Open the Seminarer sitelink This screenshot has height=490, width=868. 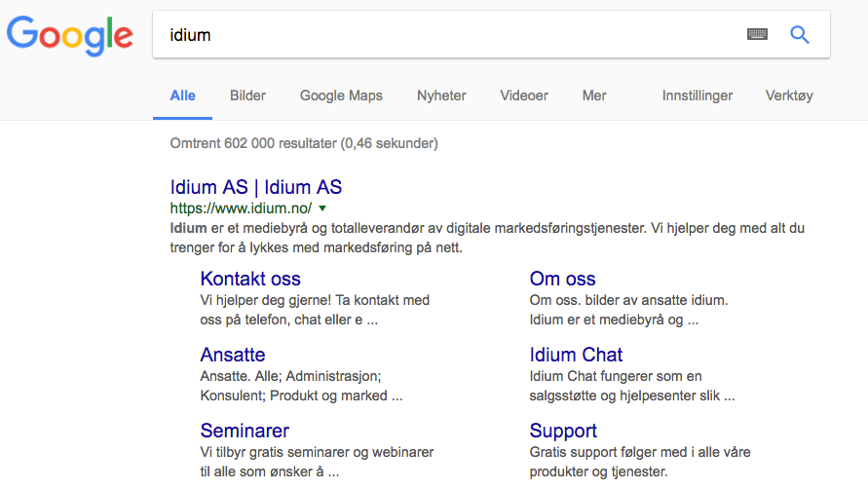[245, 431]
